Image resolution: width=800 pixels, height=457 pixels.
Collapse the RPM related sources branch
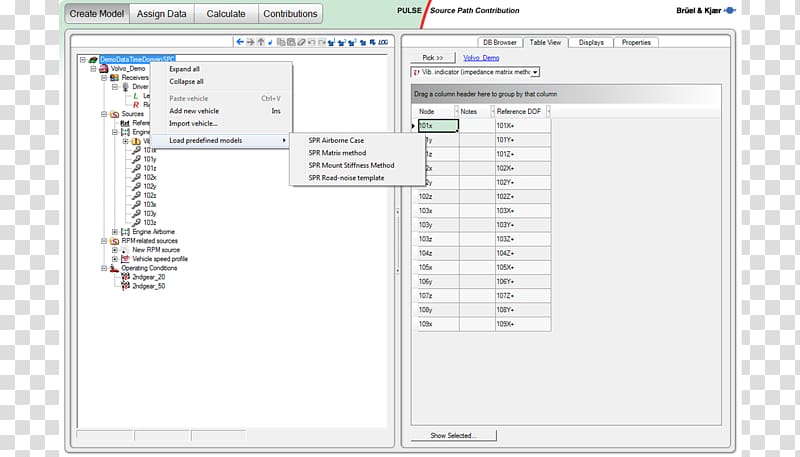pos(104,241)
